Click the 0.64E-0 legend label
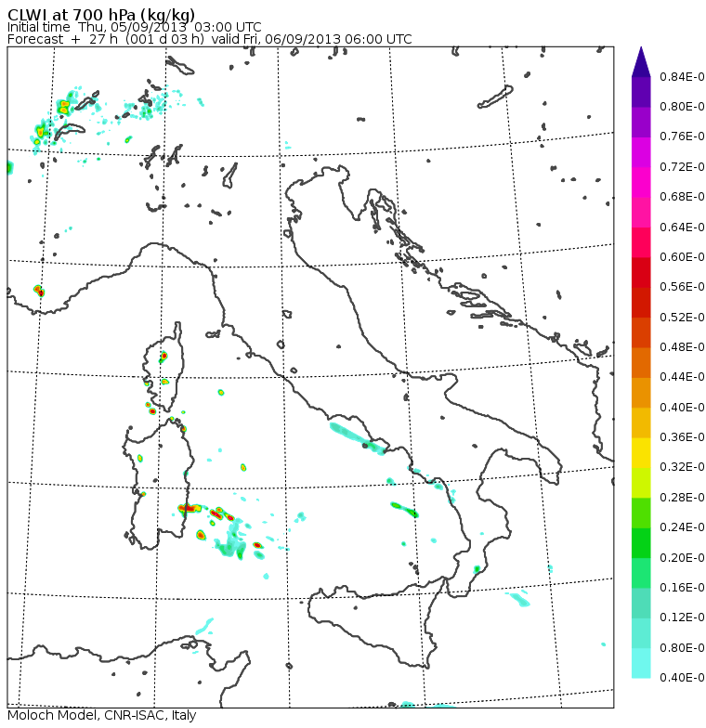Image resolution: width=706 pixels, height=728 pixels. click(x=682, y=227)
